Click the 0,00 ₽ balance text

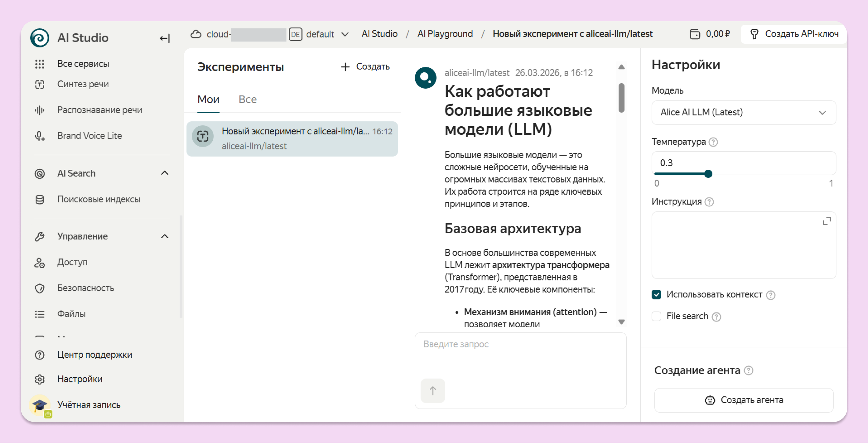tap(718, 34)
